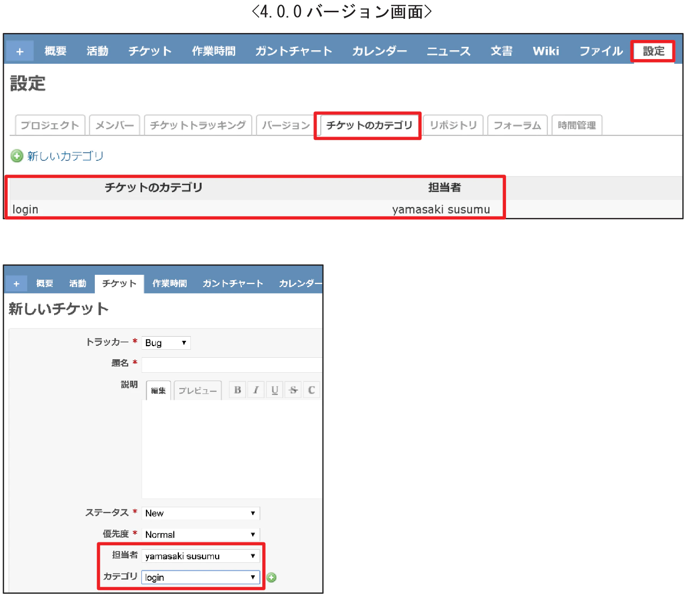Click the plus button in the upper settings menu bar
This screenshot has height=616, width=693.
point(20,51)
